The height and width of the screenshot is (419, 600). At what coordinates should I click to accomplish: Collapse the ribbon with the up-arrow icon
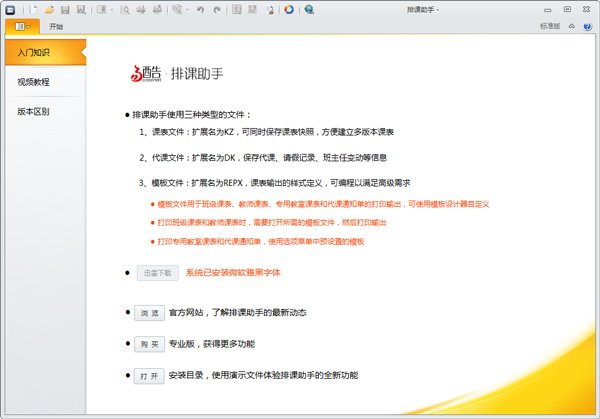click(x=572, y=26)
